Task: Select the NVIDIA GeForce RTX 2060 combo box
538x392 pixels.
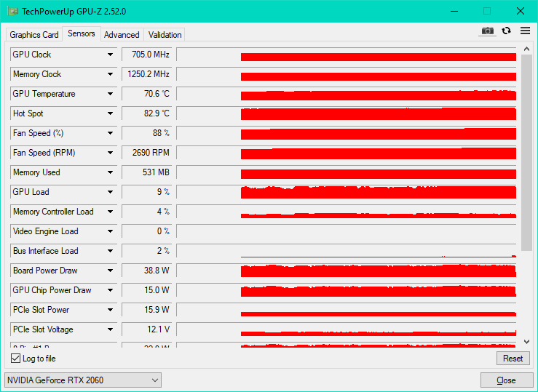Action: 83,380
